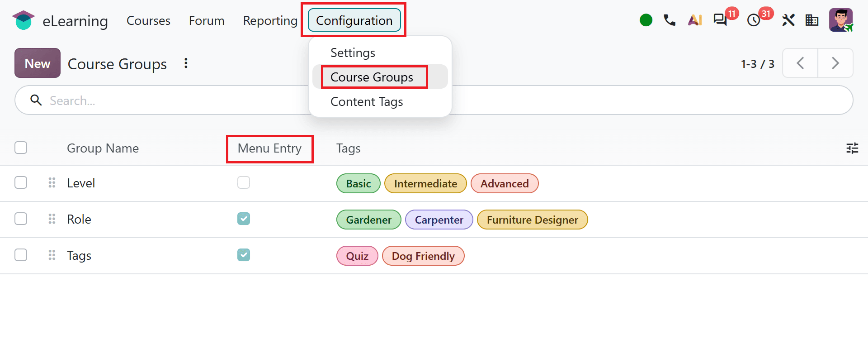
Task: Open the Courses menu
Action: [x=148, y=20]
